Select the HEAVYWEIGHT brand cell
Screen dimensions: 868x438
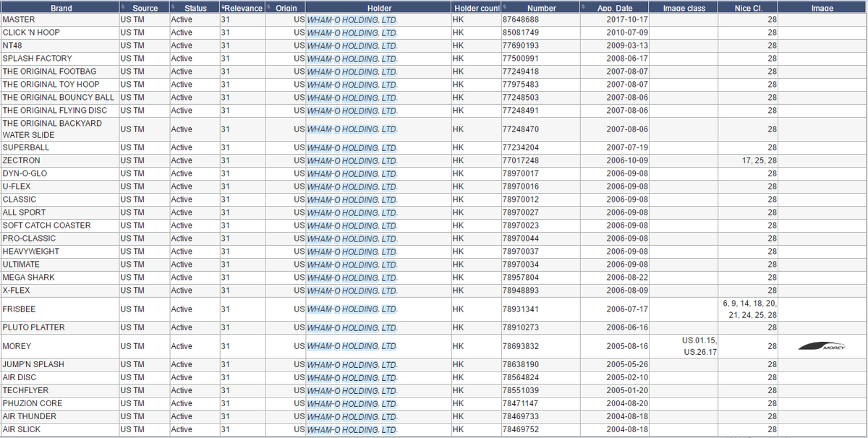click(60, 252)
